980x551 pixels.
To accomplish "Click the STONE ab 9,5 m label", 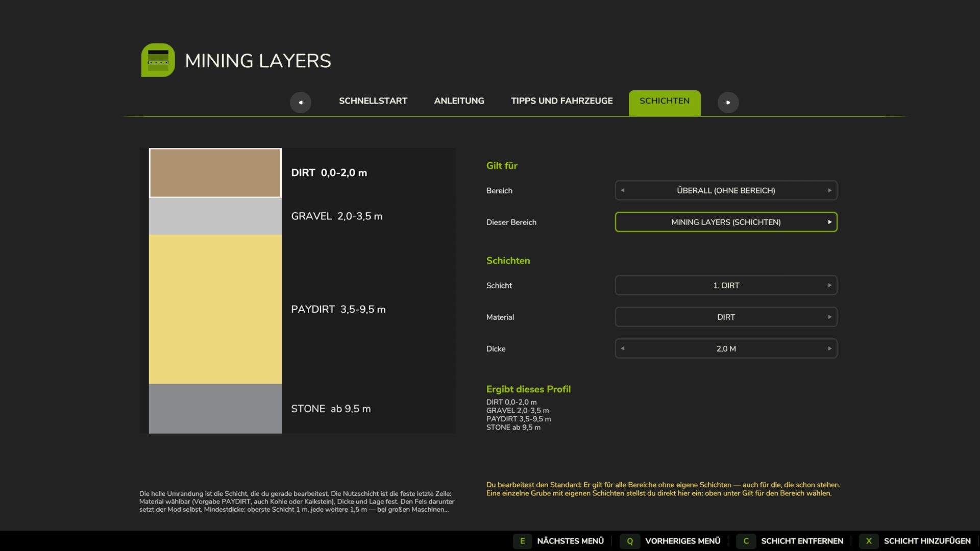I will 331,409.
